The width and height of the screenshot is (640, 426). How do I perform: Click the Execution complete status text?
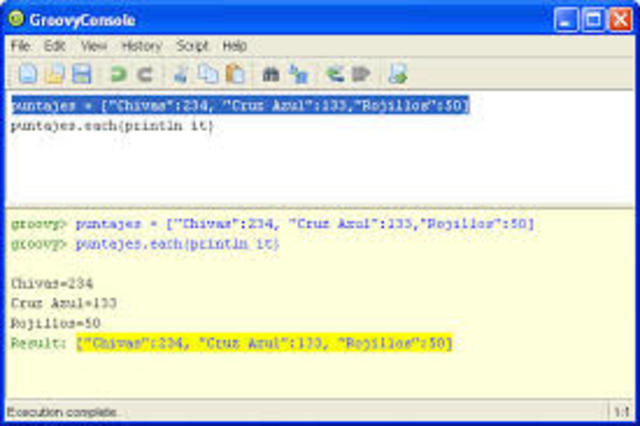[62, 412]
